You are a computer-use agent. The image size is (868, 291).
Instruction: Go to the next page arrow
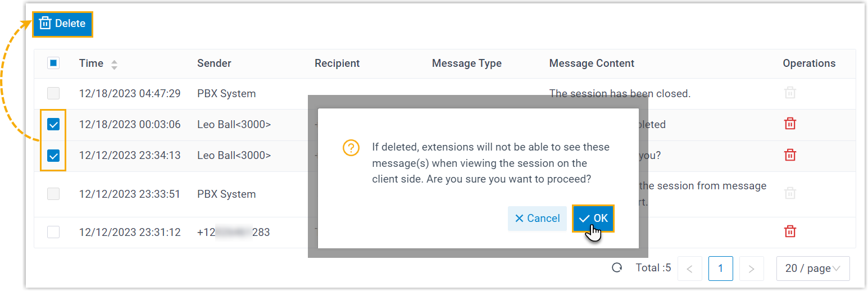pos(751,269)
